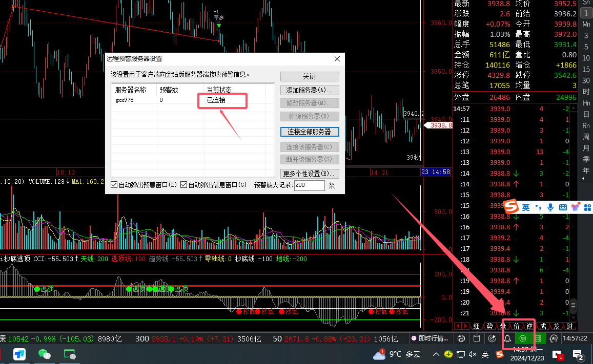Image resolution: width=593 pixels, height=364 pixels.
Task: Open the blue T app in taskbar
Action: click(x=19, y=354)
